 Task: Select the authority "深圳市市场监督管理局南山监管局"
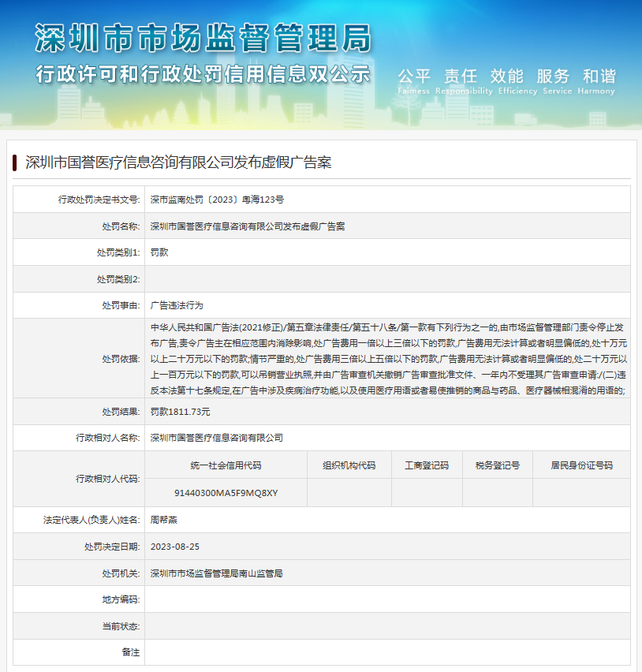pos(216,573)
